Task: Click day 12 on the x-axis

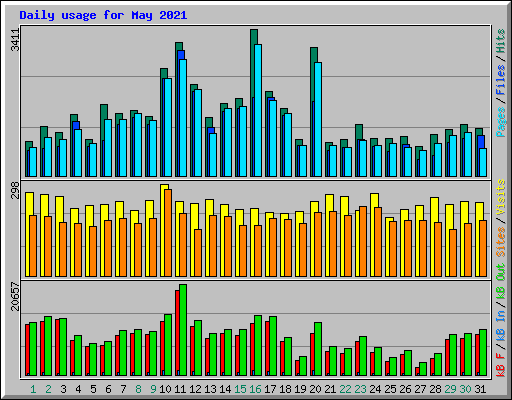Action: 195,389
